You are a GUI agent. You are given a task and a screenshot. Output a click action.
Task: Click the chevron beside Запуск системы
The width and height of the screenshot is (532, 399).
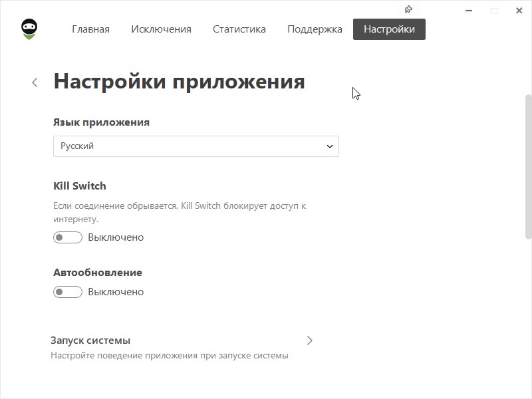pyautogui.click(x=309, y=340)
